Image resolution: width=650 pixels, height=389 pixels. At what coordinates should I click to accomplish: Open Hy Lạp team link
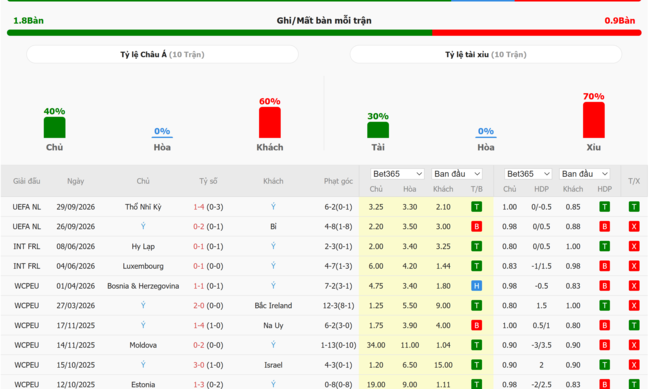[x=143, y=246]
